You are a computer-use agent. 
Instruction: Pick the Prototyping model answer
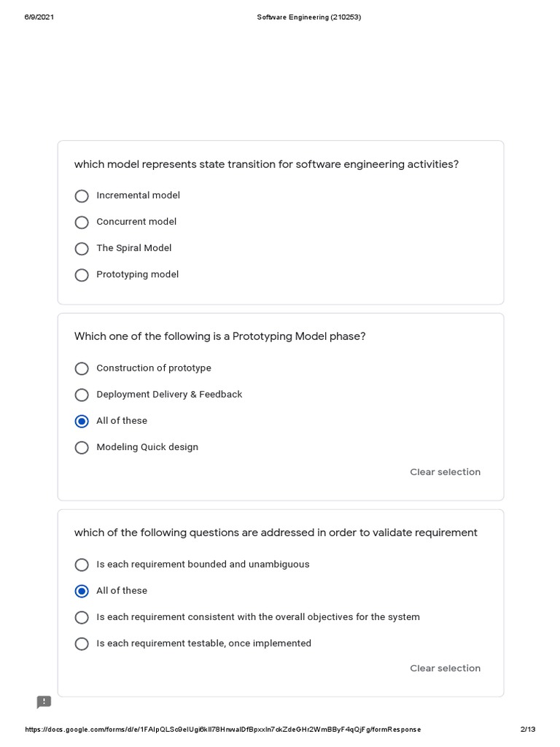(82, 275)
